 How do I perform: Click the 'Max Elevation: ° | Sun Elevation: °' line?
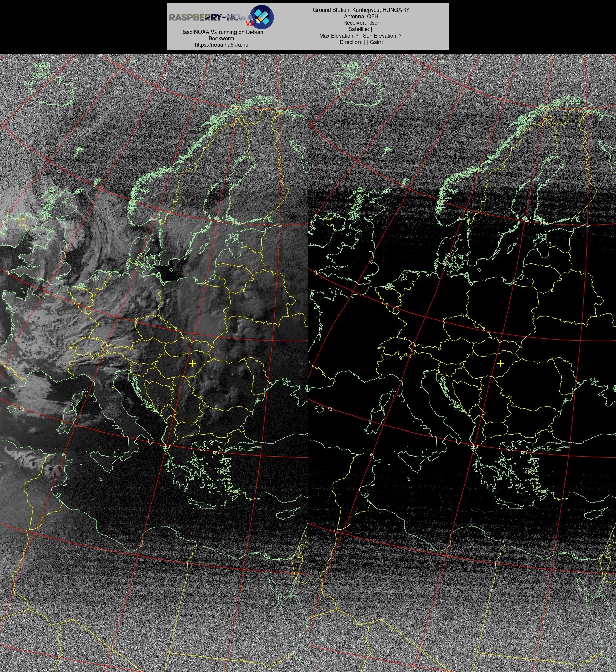pyautogui.click(x=361, y=36)
